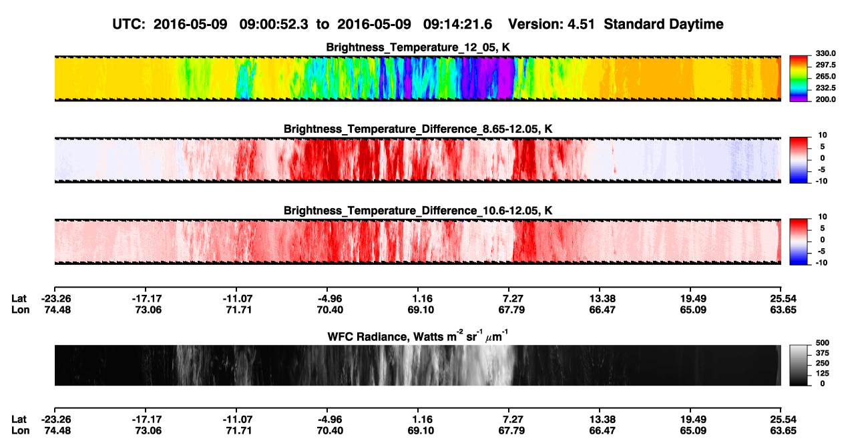Click longitude 63.65 under the WFC Radiance panel
Image resolution: width=868 pixels, height=445 pixels.
pos(781,430)
